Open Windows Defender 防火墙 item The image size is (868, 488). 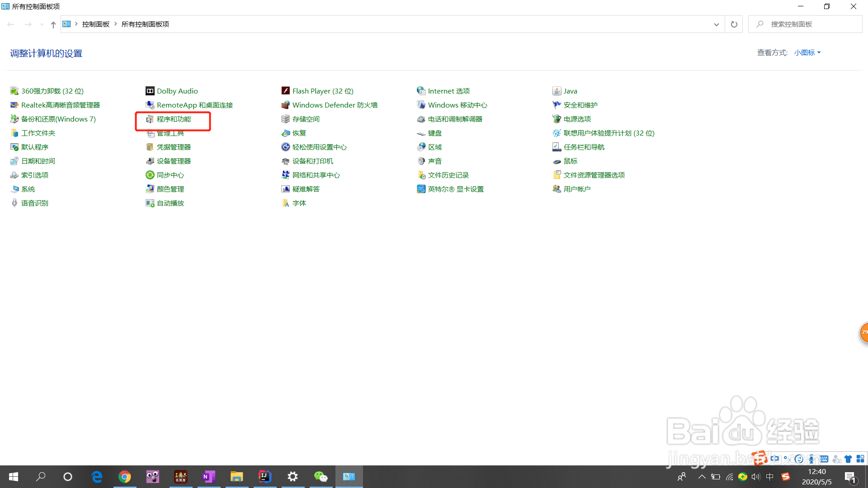tap(335, 105)
